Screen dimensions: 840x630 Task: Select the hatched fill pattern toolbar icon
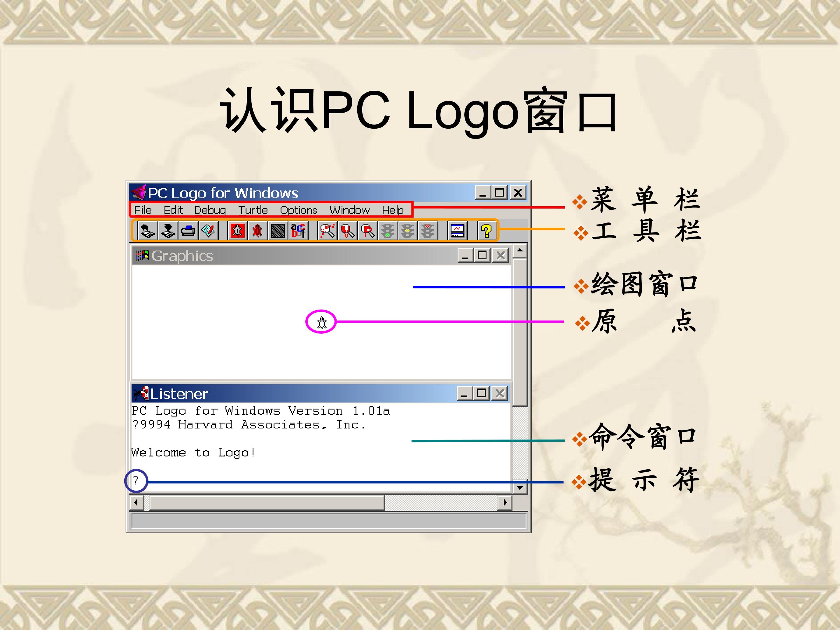[278, 230]
